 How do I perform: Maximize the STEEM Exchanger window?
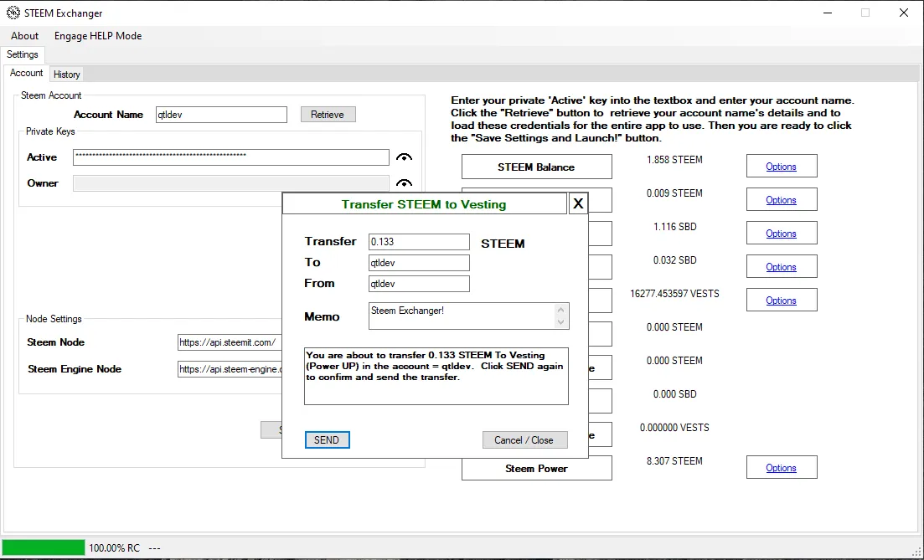click(x=865, y=13)
